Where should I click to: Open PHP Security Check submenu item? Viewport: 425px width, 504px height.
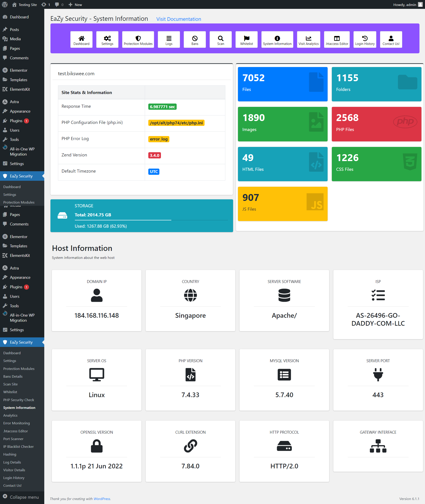pyautogui.click(x=19, y=400)
